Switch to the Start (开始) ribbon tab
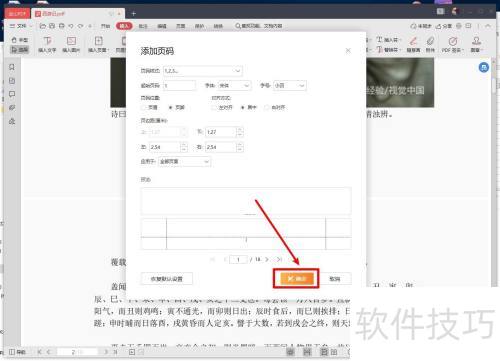 point(105,26)
